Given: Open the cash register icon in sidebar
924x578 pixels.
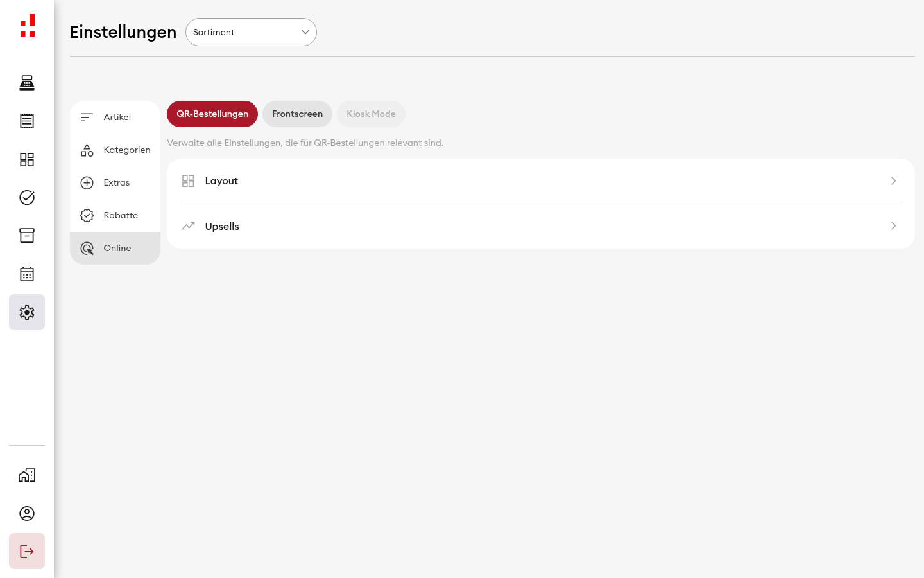Looking at the screenshot, I should (x=27, y=83).
